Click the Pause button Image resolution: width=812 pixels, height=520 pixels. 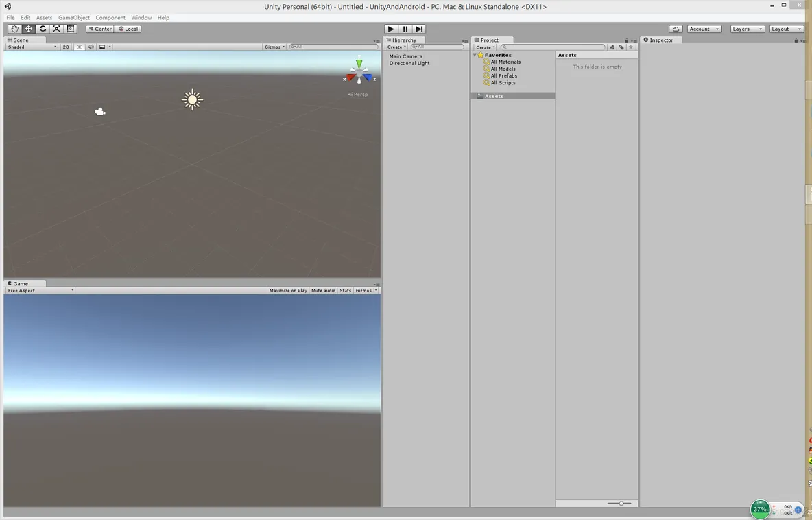click(x=405, y=29)
